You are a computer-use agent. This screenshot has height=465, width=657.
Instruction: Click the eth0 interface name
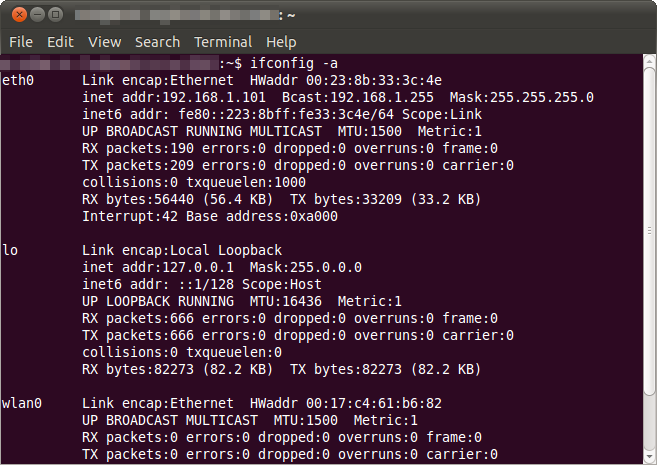tap(18, 80)
